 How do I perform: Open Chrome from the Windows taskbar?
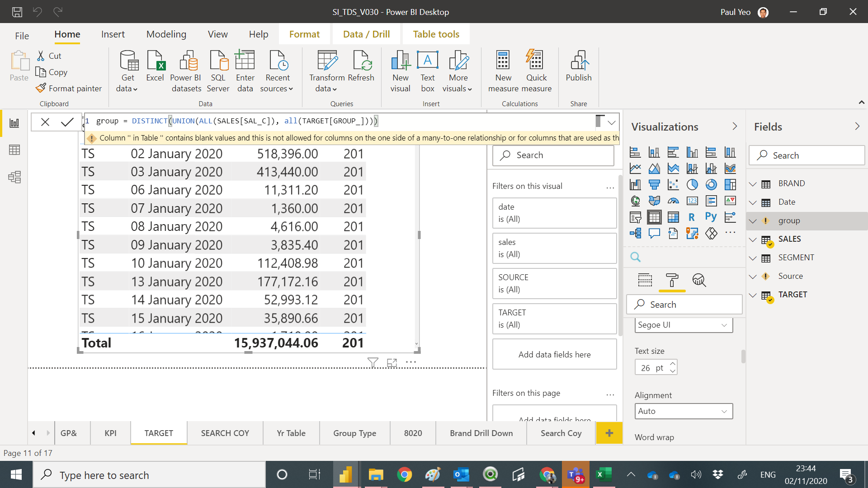pos(404,474)
